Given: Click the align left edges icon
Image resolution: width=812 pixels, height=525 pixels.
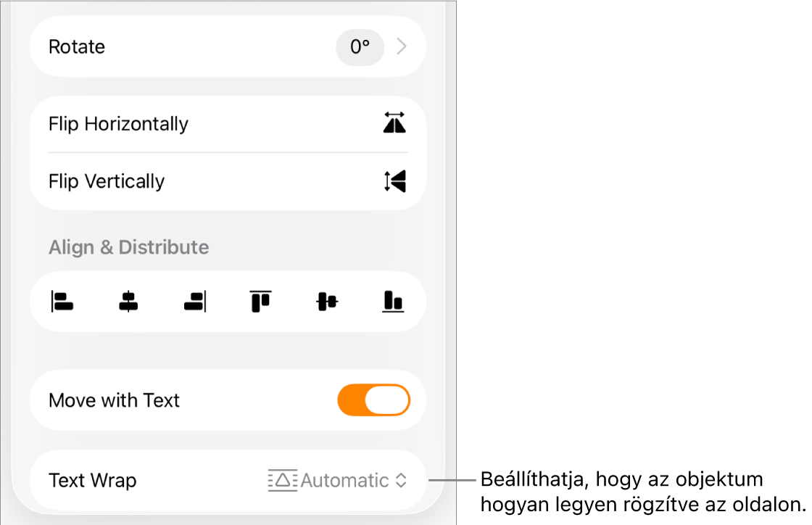Looking at the screenshot, I should pyautogui.click(x=62, y=302).
